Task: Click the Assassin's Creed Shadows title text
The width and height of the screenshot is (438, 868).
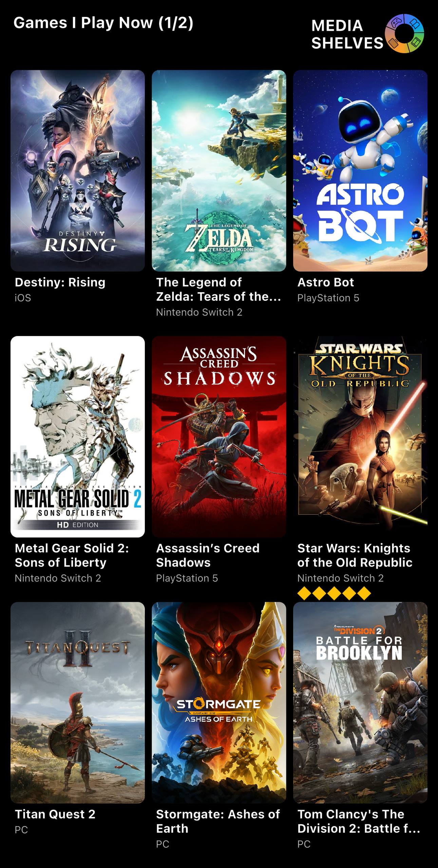Action: (208, 555)
